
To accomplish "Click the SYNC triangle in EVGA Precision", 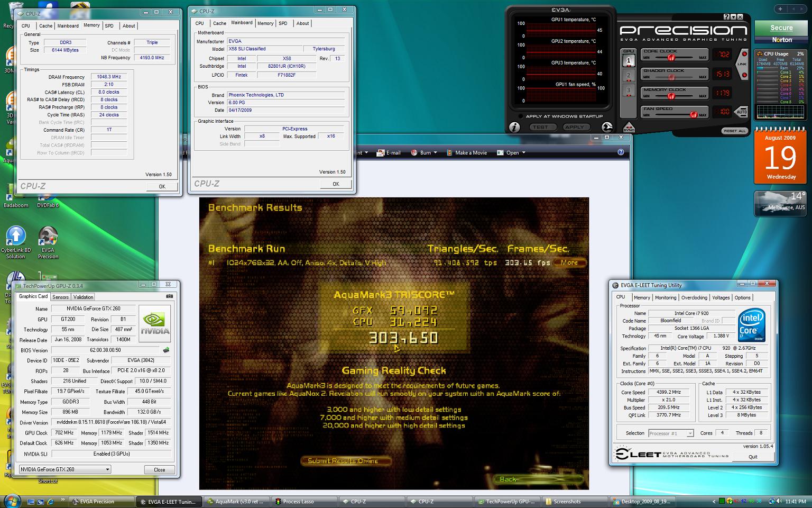I will point(629,127).
